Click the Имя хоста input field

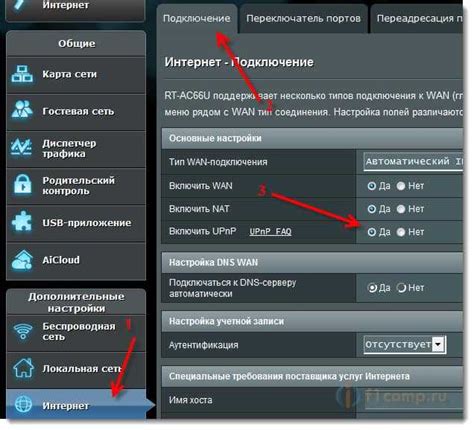[413, 400]
